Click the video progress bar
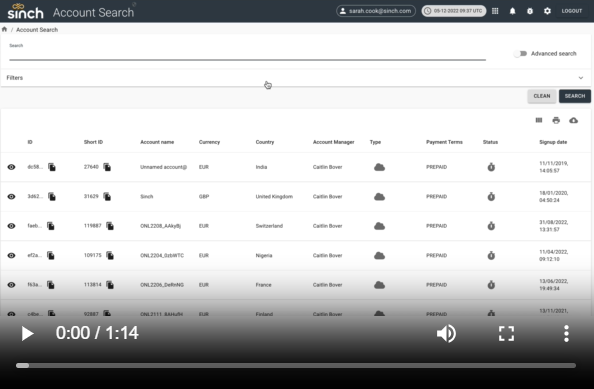Image resolution: width=594 pixels, height=389 pixels. click(296, 366)
